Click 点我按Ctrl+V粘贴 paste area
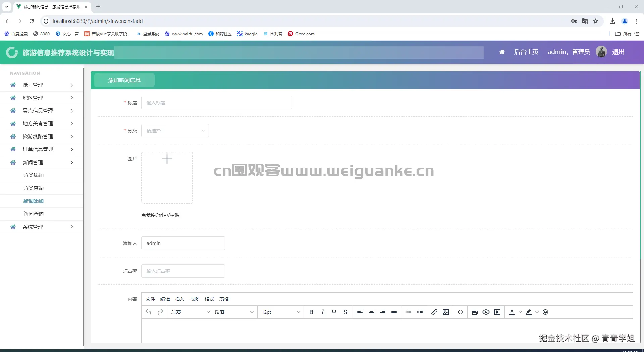Viewport: 644px width, 352px height. (x=160, y=215)
